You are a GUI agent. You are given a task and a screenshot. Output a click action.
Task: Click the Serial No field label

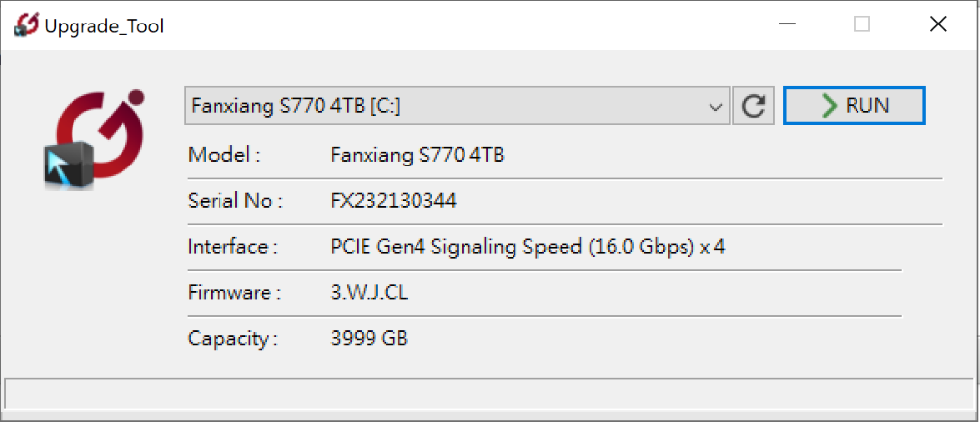[235, 201]
